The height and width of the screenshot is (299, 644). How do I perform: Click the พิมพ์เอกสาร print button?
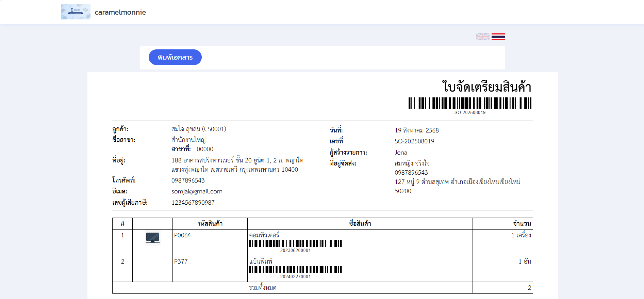[175, 57]
